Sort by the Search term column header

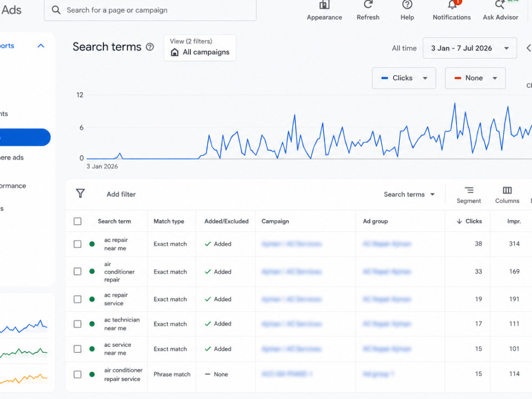(114, 221)
